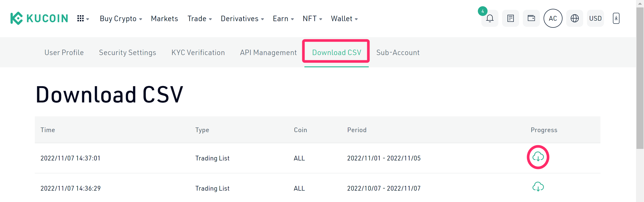Expand the Trade dropdown menu

200,19
